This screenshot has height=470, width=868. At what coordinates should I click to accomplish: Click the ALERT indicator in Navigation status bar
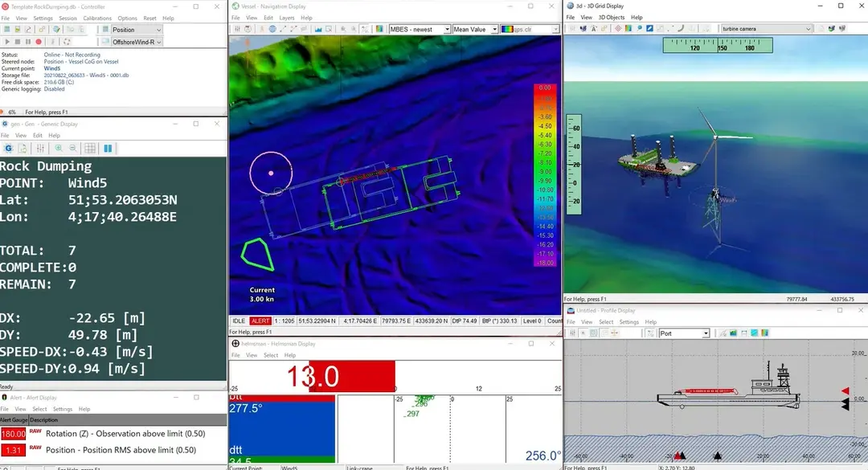tap(260, 321)
